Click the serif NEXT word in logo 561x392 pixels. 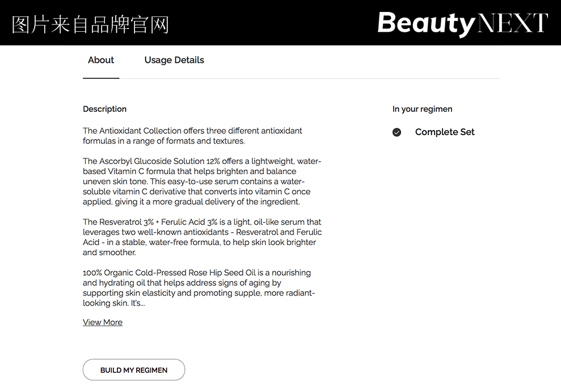click(x=513, y=23)
